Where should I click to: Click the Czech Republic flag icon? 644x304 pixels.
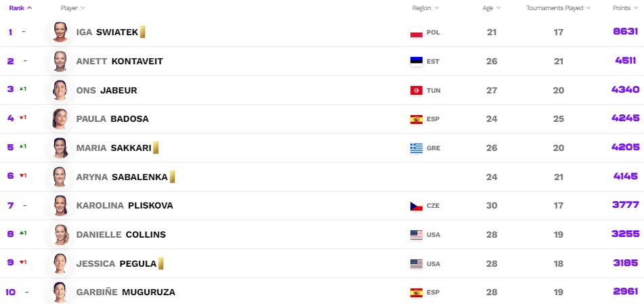416,206
